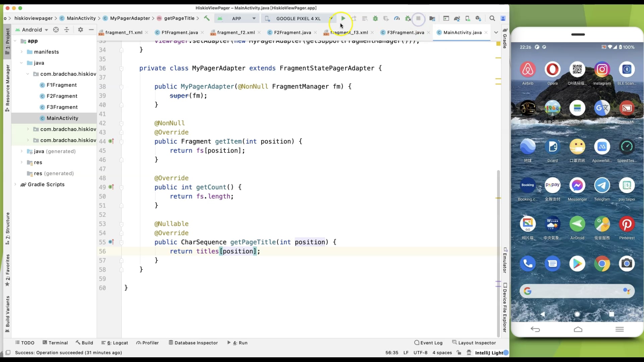Click the Stop app square button

click(418, 18)
